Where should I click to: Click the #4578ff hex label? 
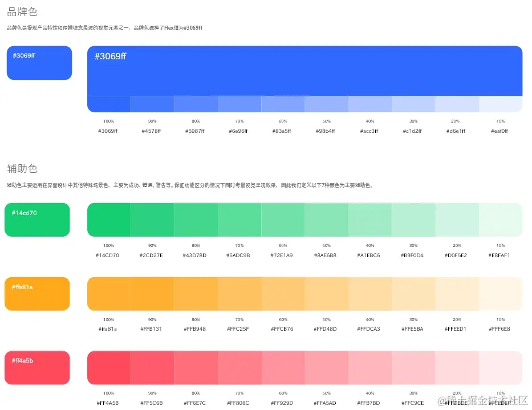pos(151,131)
